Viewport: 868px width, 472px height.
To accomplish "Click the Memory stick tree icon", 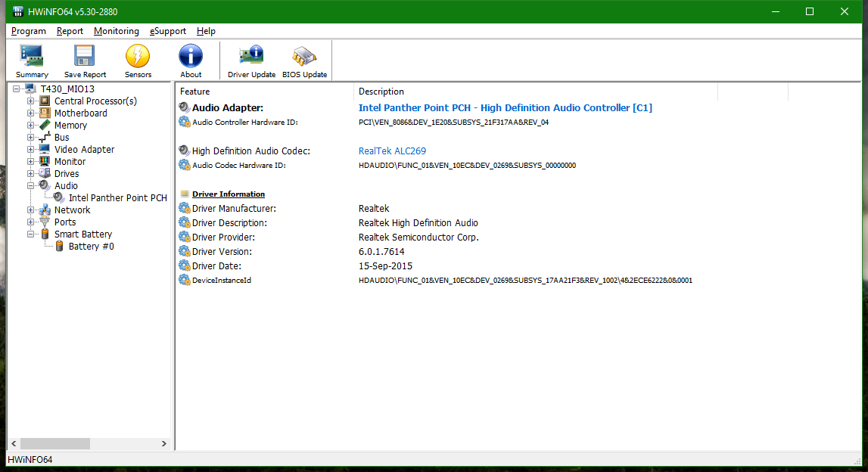I will 45,125.
